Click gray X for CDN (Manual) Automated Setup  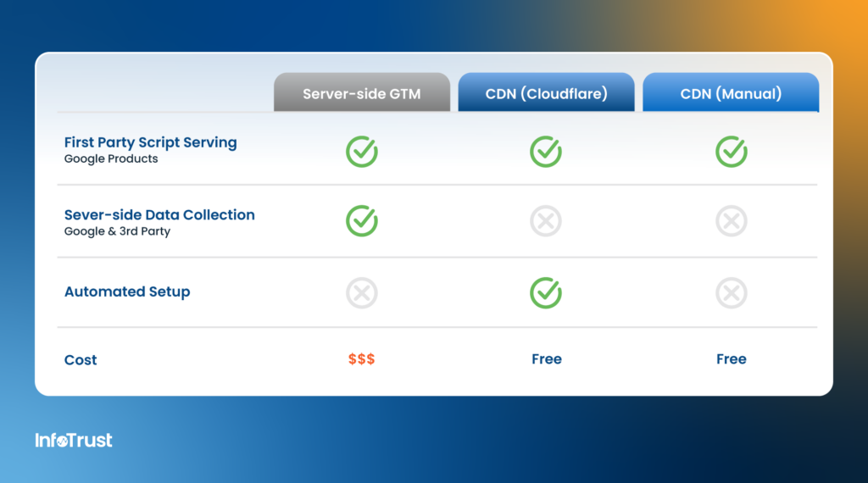(x=731, y=293)
